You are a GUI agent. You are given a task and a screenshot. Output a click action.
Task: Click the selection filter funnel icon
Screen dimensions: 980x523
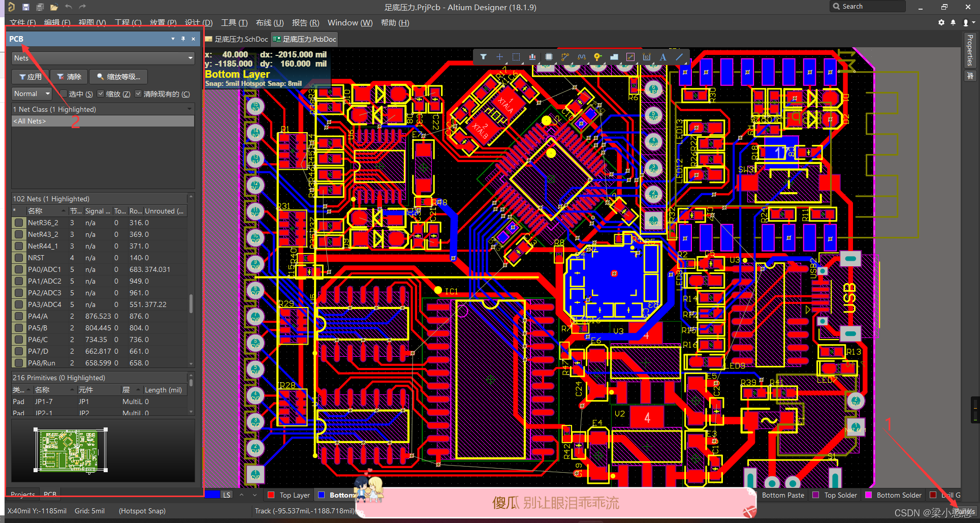click(x=483, y=57)
